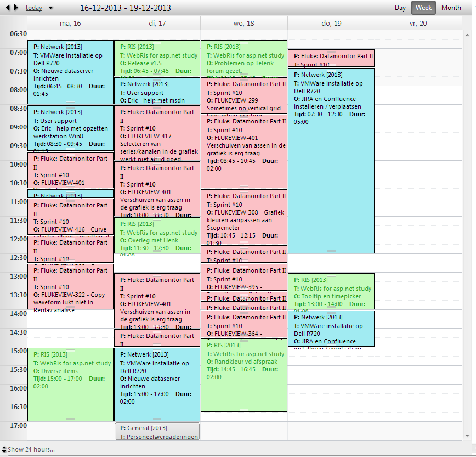Click the up-down arrow icon beside Show 24 hours

(x=4, y=449)
